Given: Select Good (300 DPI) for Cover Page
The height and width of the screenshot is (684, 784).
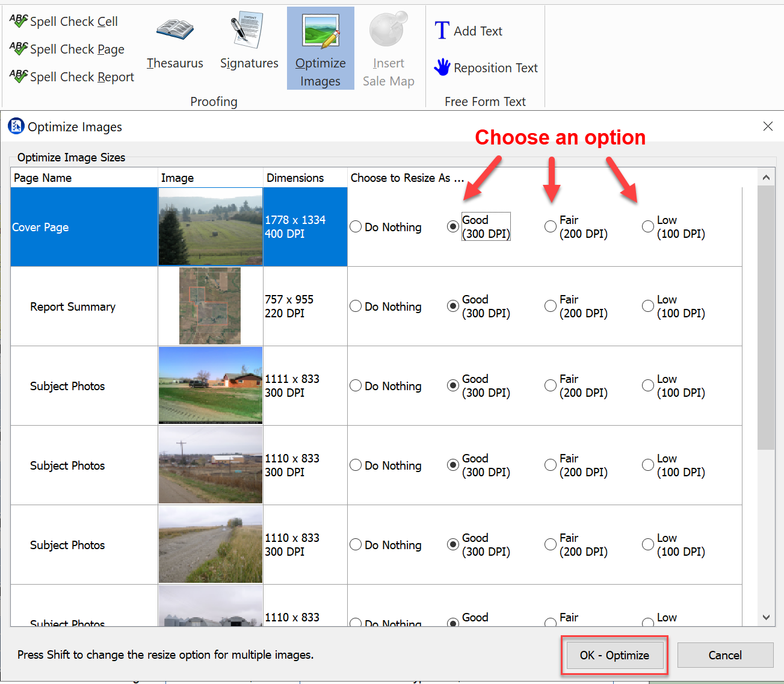Looking at the screenshot, I should [453, 227].
